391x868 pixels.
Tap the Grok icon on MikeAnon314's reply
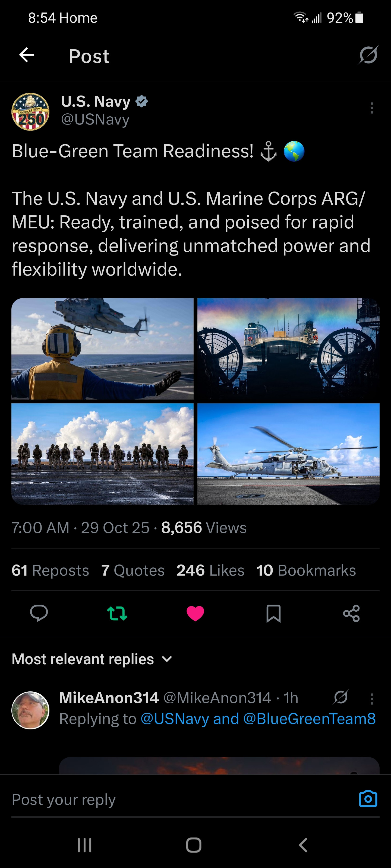[340, 697]
